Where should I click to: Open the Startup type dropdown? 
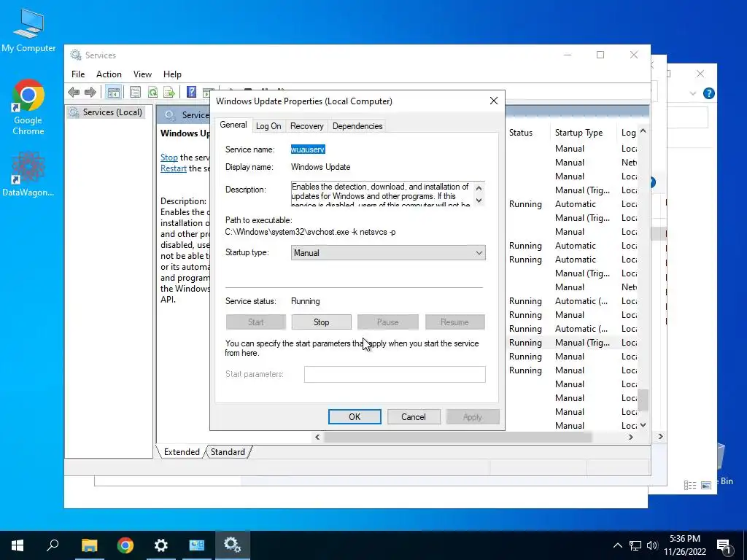click(x=388, y=253)
